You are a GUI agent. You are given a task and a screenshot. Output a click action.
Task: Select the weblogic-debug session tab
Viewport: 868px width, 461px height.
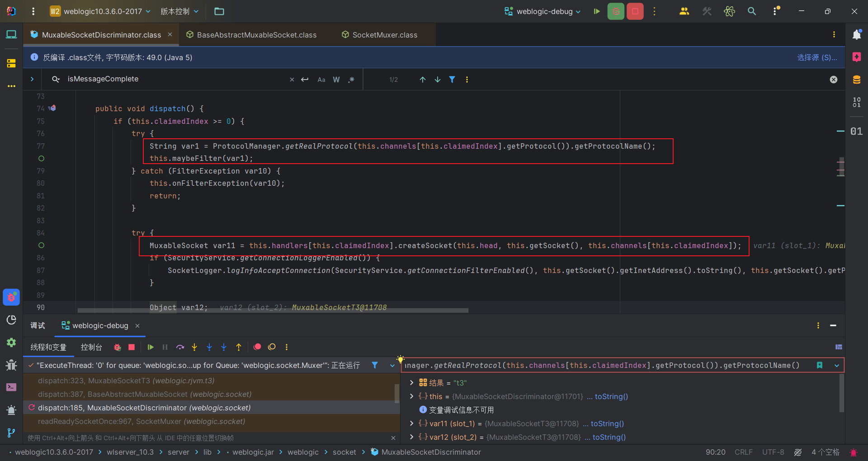pos(100,326)
